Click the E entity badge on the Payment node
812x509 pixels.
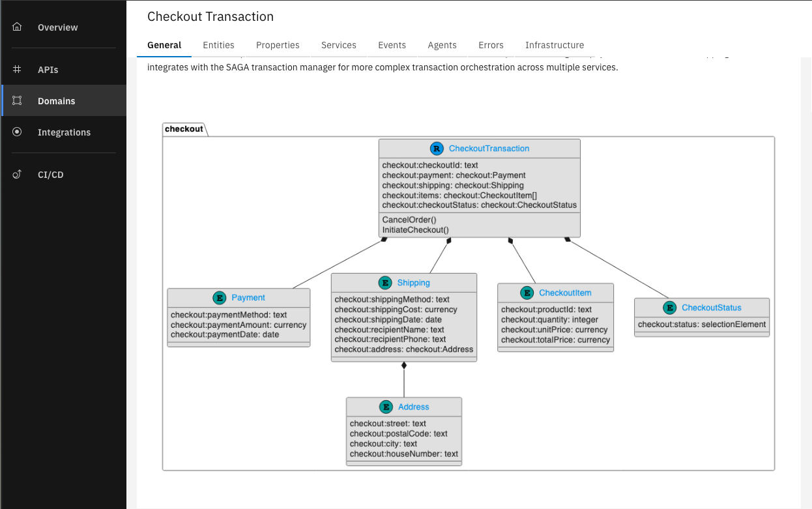tap(219, 297)
